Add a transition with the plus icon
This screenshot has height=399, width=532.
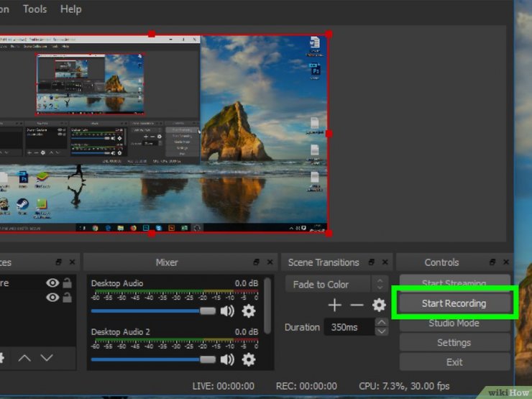[x=335, y=305]
